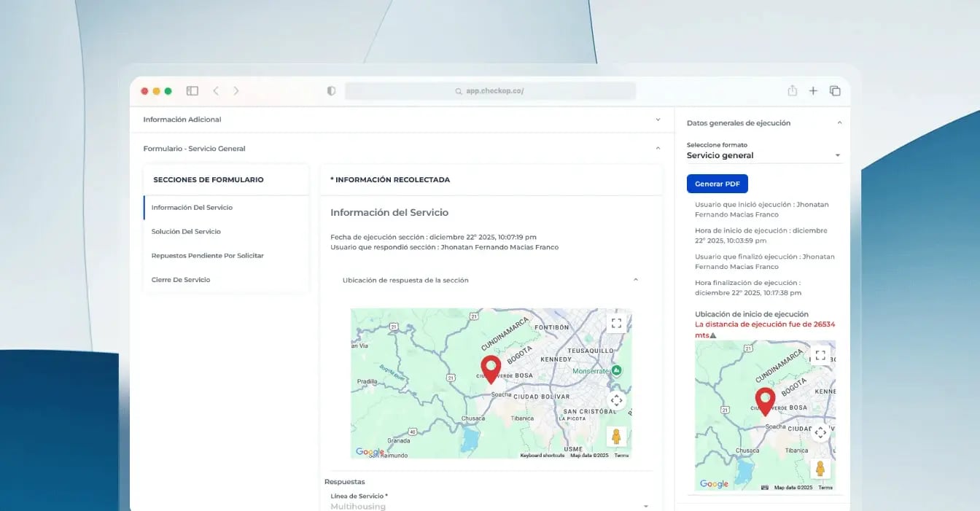Image resolution: width=980 pixels, height=511 pixels.
Task: Click the camera pan control on center map
Action: [616, 400]
